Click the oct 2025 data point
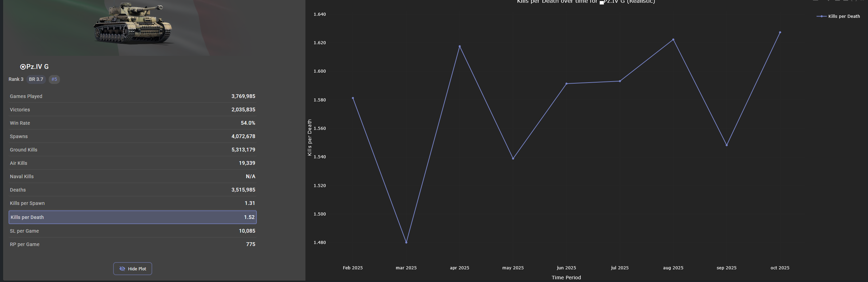 coord(780,33)
